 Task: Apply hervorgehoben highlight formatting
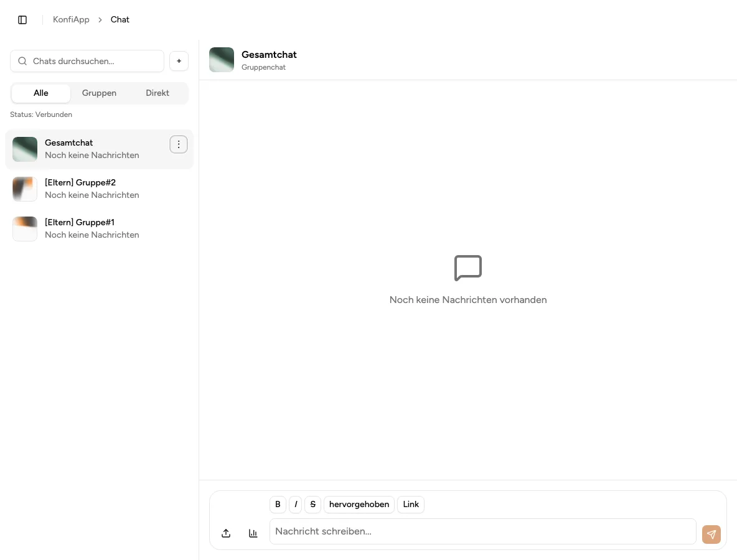(359, 504)
